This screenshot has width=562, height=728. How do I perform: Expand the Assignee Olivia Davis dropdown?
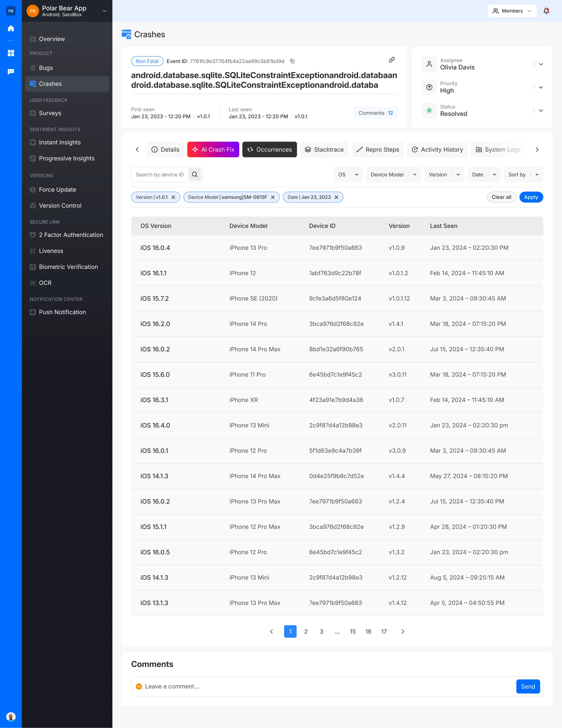(541, 64)
